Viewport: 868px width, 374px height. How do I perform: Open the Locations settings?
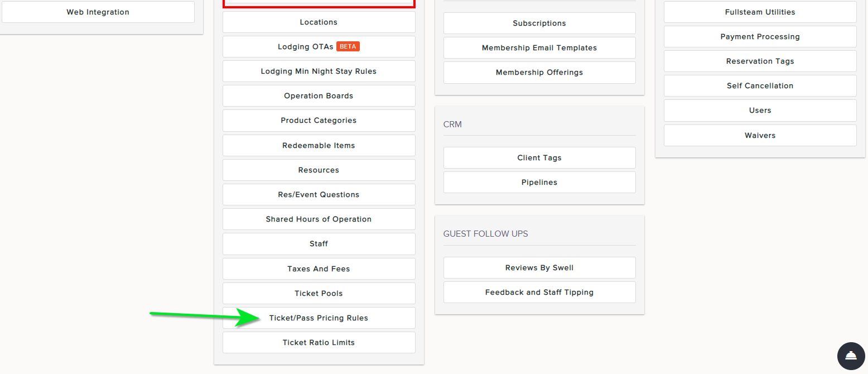tap(319, 22)
